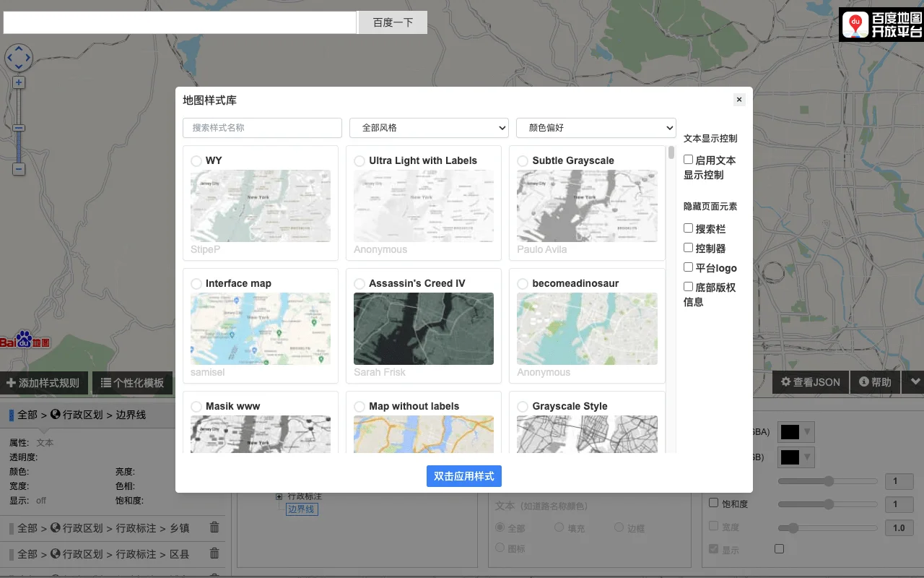This screenshot has height=578, width=924.
Task: Open the 颜色偏好 color preference dropdown
Action: [x=596, y=127]
